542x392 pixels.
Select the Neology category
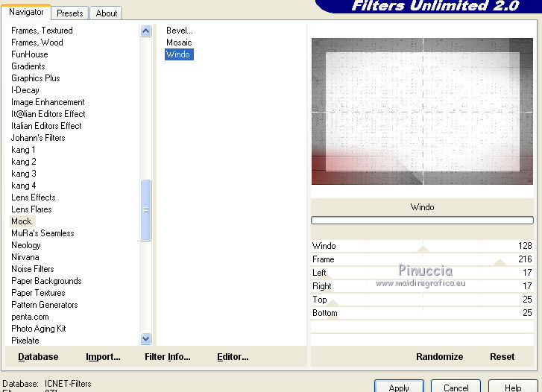click(x=26, y=245)
